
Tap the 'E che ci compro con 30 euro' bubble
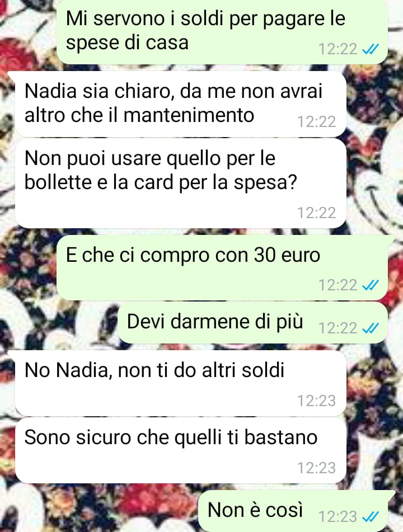(x=222, y=268)
